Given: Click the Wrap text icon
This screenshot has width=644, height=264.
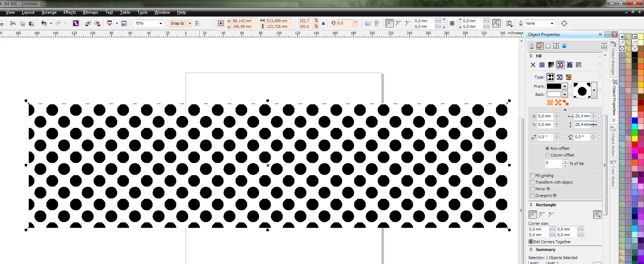Looking at the screenshot, I should (509, 23).
